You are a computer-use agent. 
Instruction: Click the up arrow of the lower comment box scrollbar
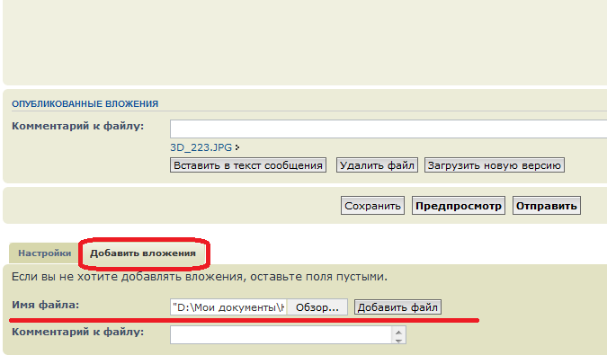(x=399, y=330)
